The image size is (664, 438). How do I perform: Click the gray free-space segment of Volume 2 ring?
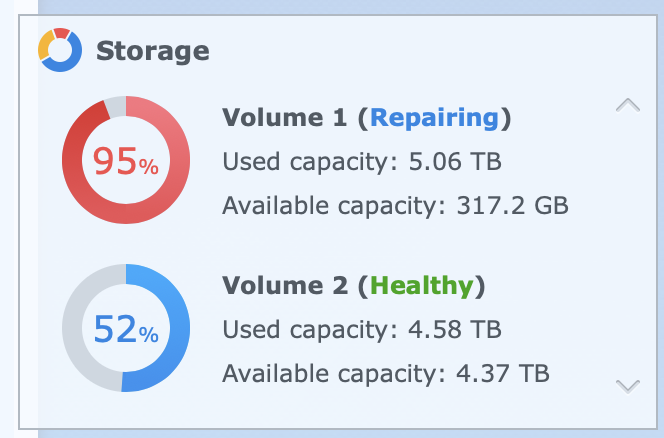coord(78,328)
